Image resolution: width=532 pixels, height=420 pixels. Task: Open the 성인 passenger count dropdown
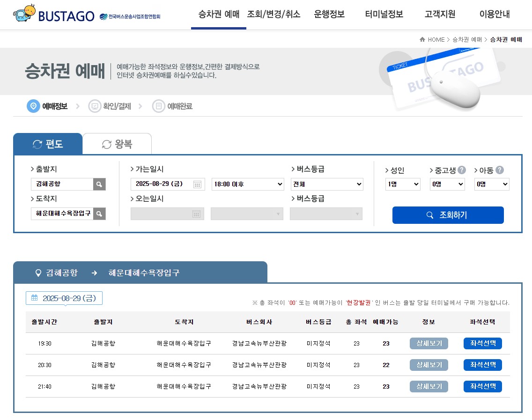click(403, 184)
